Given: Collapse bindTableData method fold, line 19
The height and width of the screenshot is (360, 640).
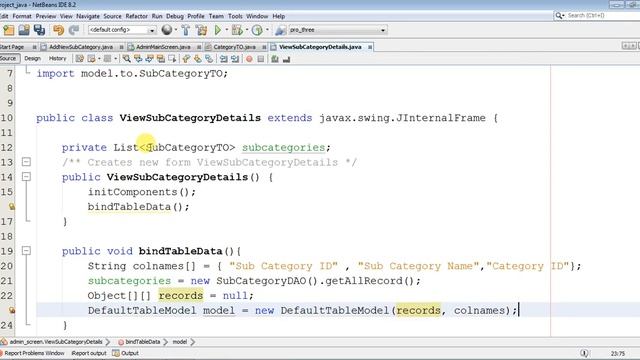Looking at the screenshot, I should click(26, 251).
